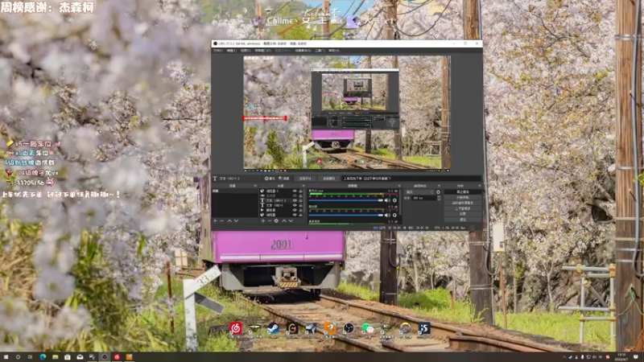Move source down arrow in 来源 panel
Viewport: 644px width, 362px height.
[291, 220]
